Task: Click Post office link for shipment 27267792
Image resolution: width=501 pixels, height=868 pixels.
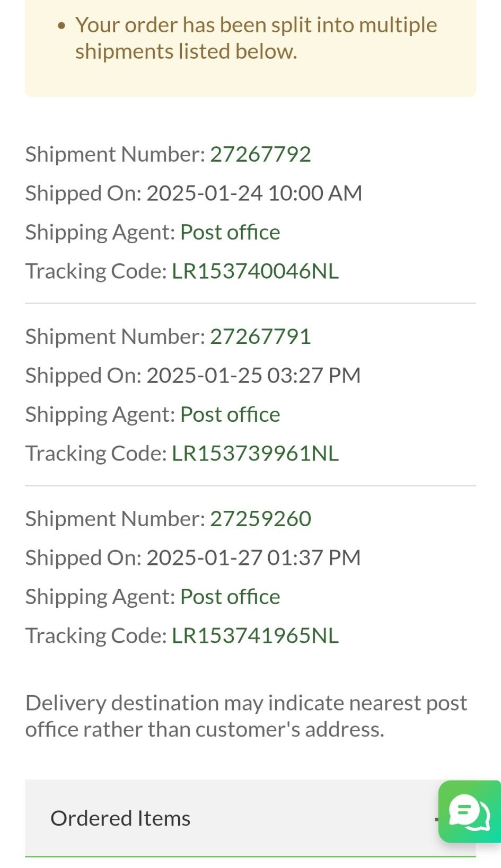Action: (230, 232)
